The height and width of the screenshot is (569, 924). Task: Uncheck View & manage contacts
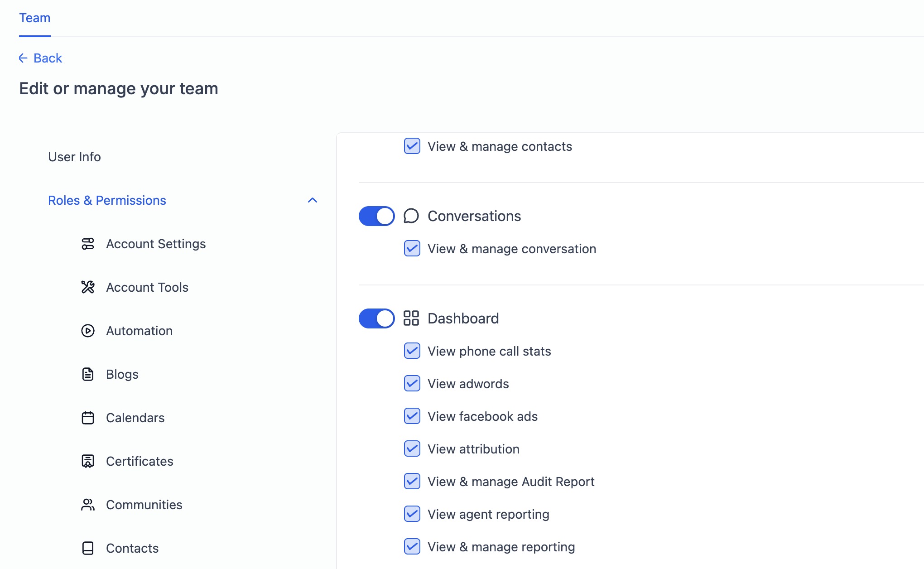pos(412,146)
